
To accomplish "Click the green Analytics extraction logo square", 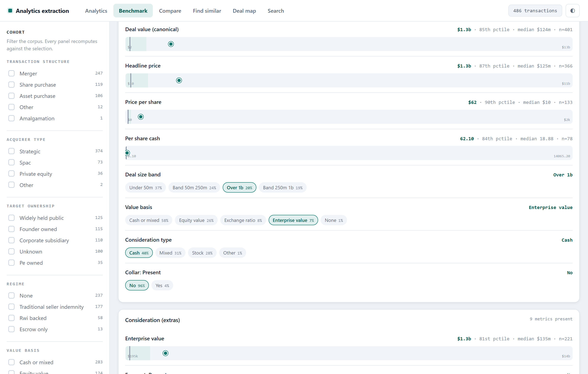I will 10,11.
